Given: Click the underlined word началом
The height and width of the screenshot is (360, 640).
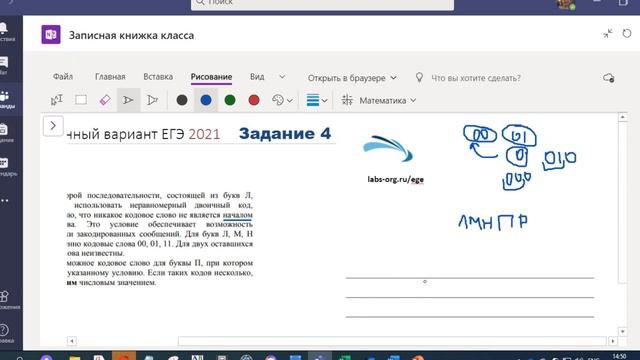Looking at the screenshot, I should click(x=238, y=215).
